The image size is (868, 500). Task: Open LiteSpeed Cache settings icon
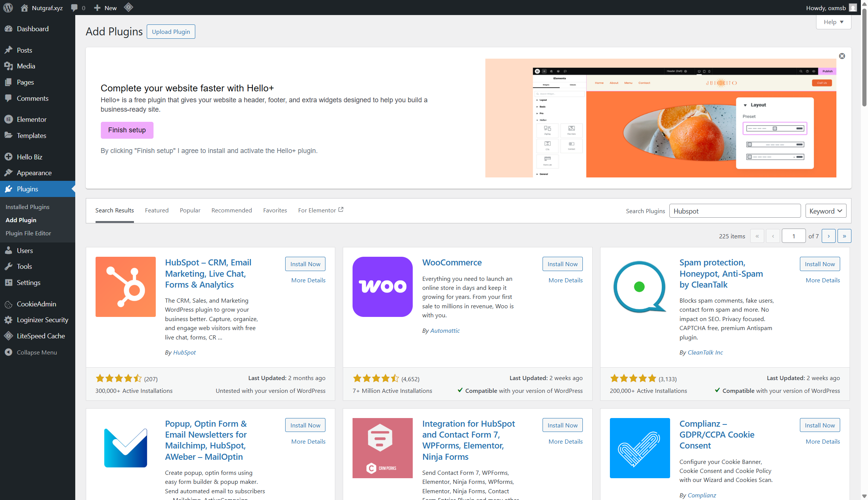tap(8, 336)
